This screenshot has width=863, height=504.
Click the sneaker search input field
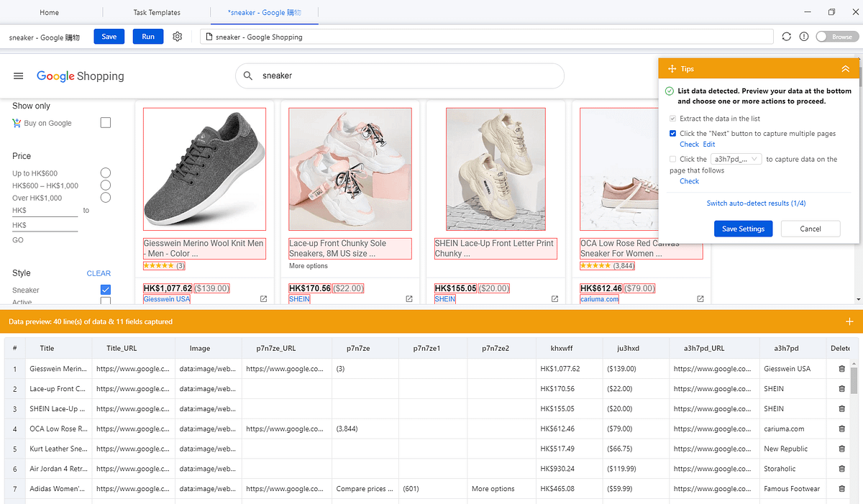coord(400,75)
